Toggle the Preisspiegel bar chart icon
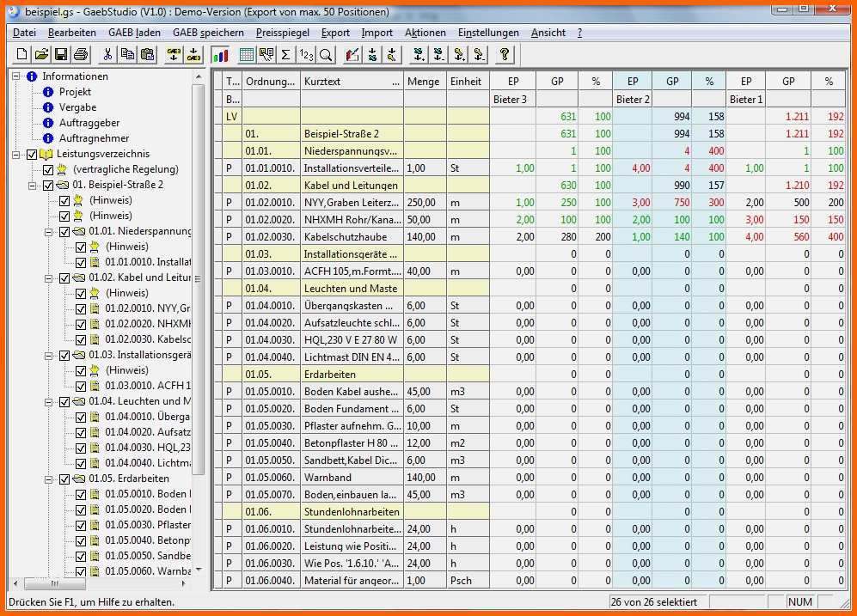This screenshot has width=857, height=616. (x=220, y=55)
